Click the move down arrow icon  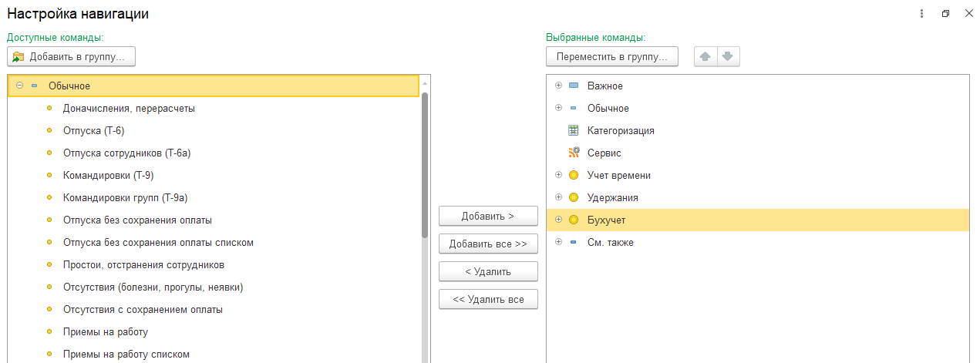point(728,57)
